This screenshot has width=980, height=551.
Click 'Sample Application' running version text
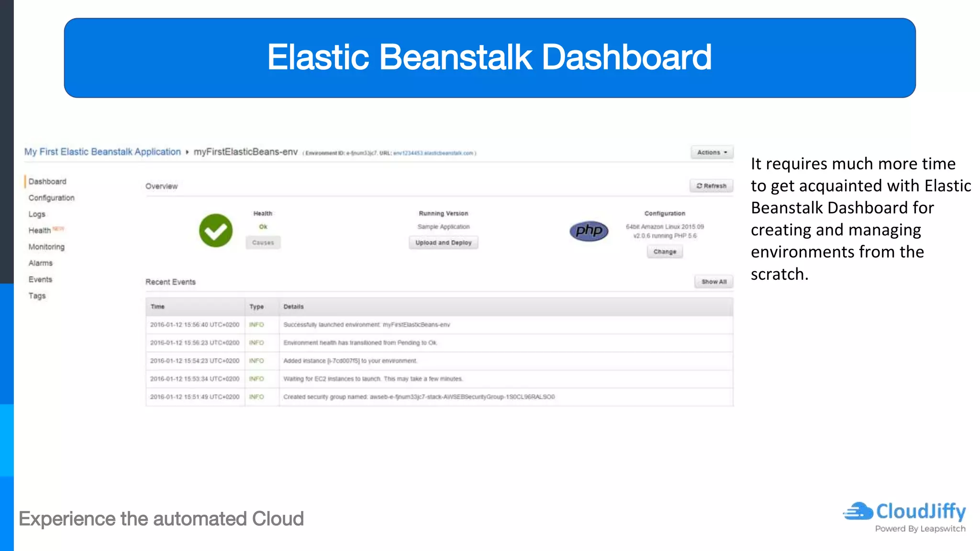point(444,227)
